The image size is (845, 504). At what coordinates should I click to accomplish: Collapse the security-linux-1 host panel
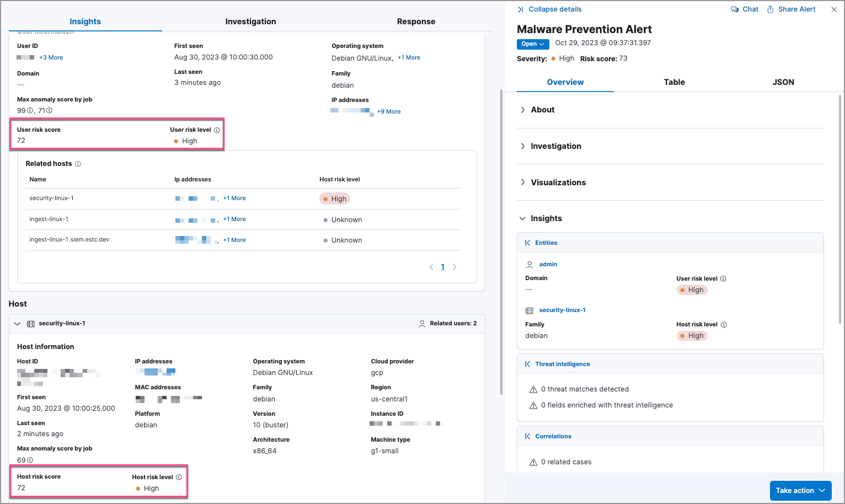[x=17, y=324]
